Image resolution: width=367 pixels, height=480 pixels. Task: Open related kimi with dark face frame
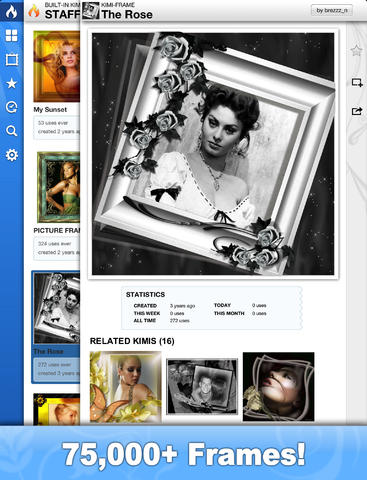click(x=279, y=387)
